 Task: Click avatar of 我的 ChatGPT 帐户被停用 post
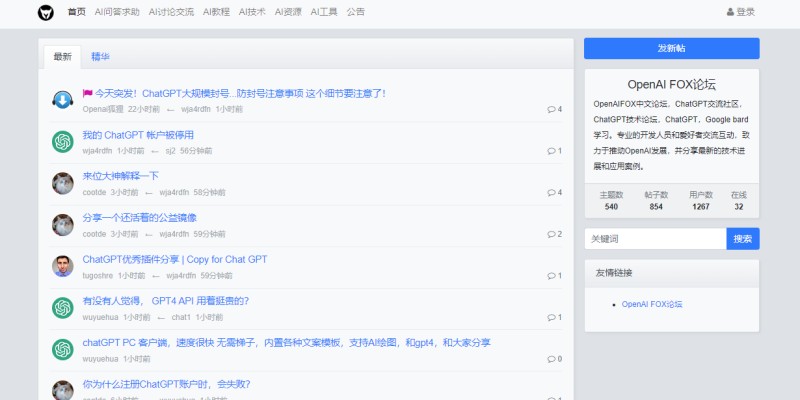63,141
